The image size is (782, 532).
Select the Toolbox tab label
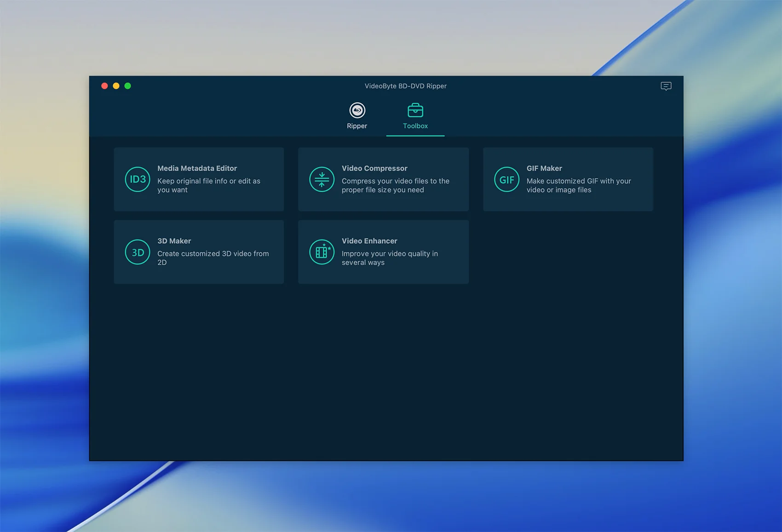(x=415, y=126)
